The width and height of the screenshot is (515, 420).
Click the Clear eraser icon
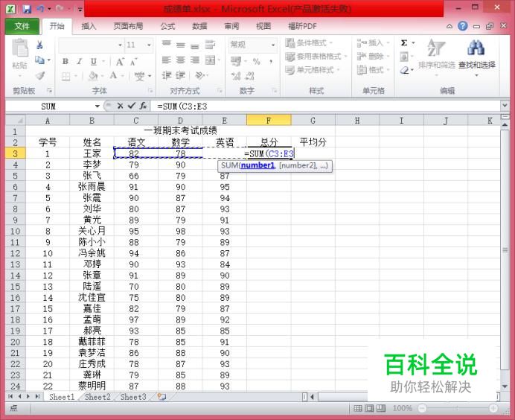(x=404, y=70)
